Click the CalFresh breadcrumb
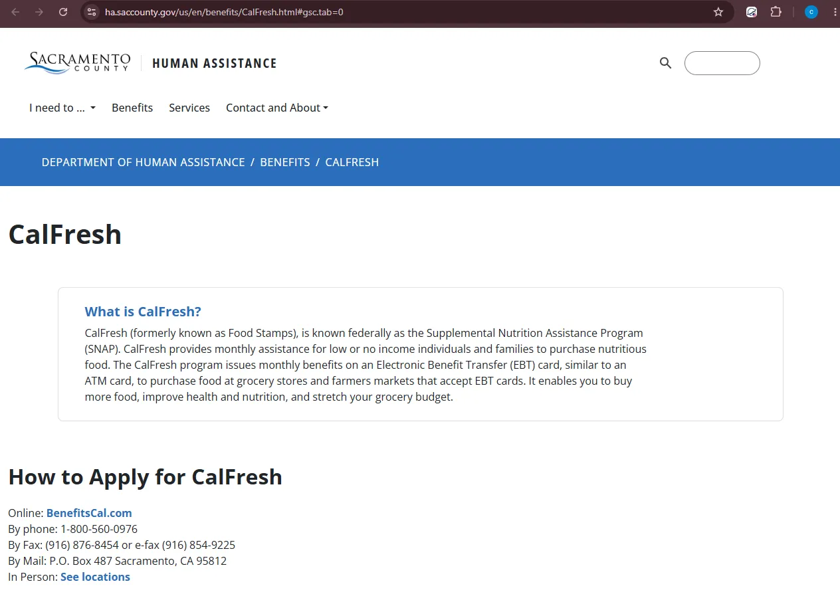 pyautogui.click(x=352, y=162)
